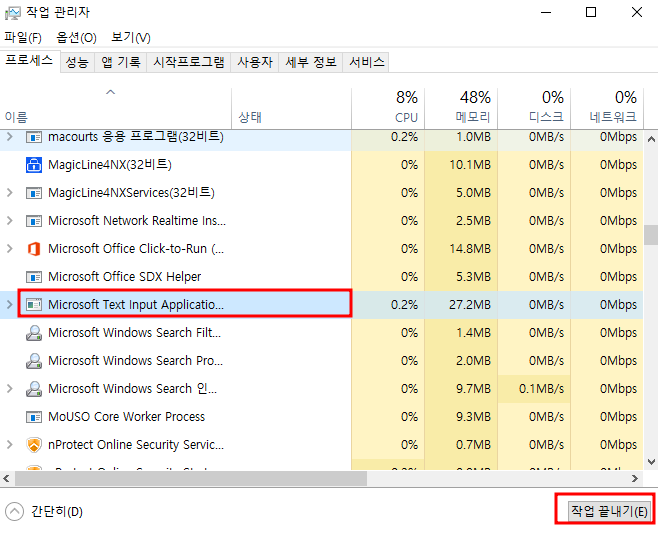Image resolution: width=658 pixels, height=533 pixels.
Task: Sort processes by CPU column header
Action: pos(388,109)
